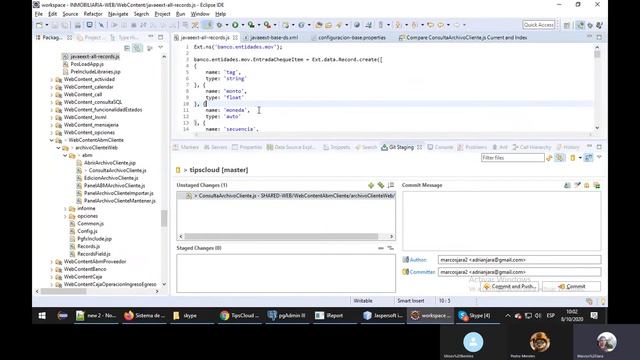Expand the informe folder
Image resolution: width=640 pixels, height=360 pixels.
[65, 209]
